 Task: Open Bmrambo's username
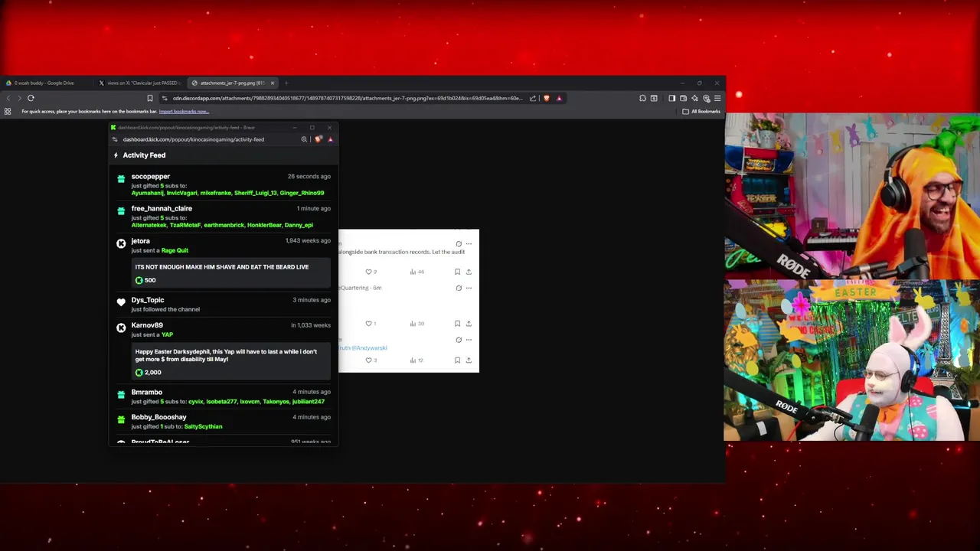(x=146, y=392)
